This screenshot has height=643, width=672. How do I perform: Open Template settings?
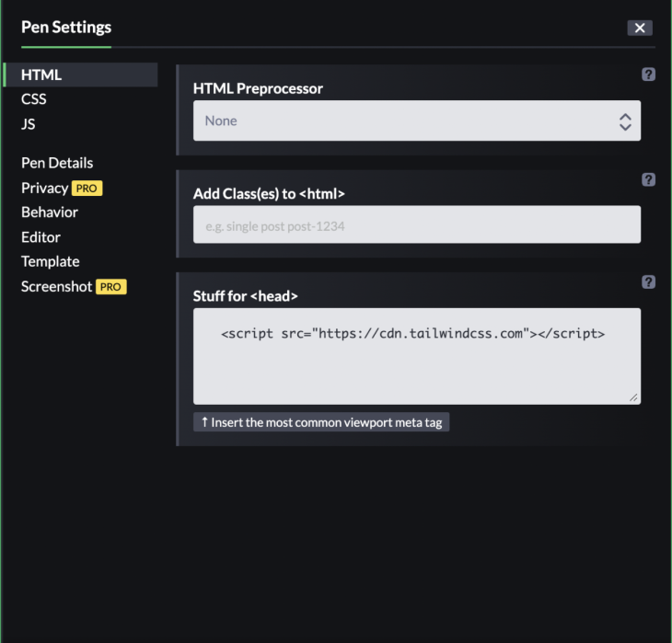click(50, 262)
